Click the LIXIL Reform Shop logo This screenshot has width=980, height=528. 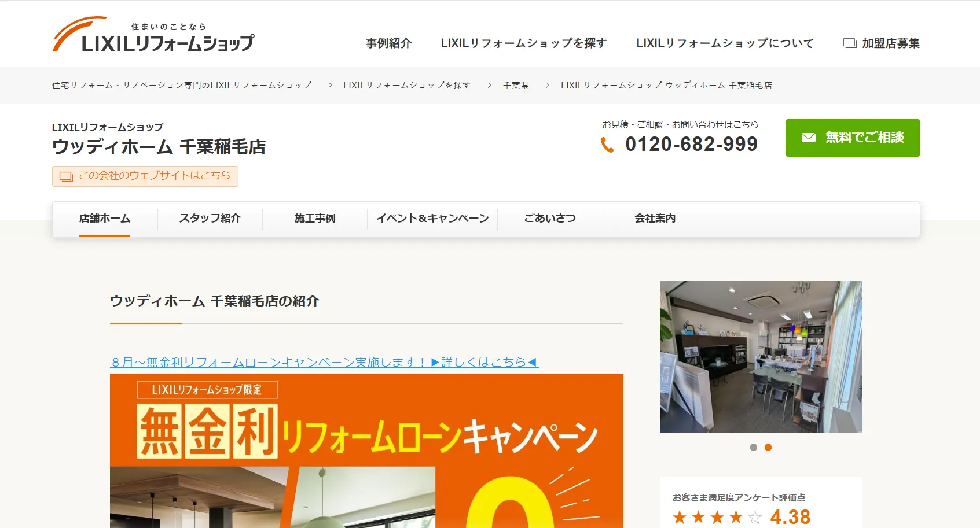pyautogui.click(x=153, y=35)
